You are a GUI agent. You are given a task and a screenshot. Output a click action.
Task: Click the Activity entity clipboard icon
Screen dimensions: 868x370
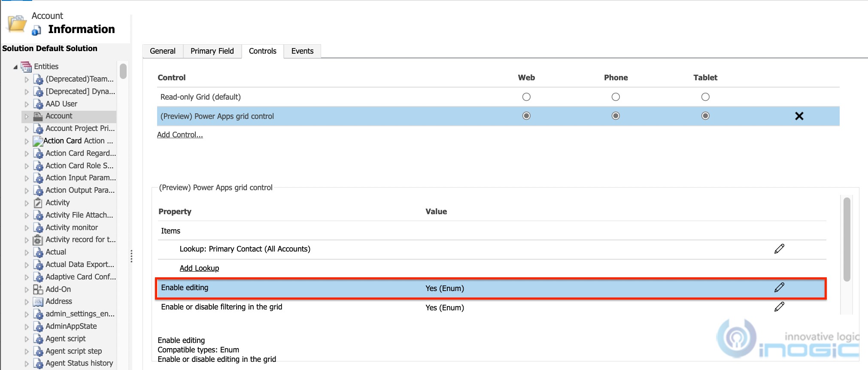point(38,203)
